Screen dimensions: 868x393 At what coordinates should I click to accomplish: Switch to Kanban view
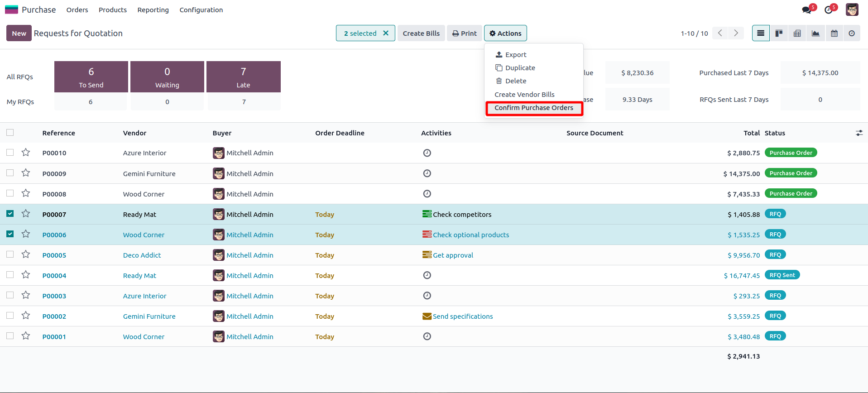(x=779, y=33)
